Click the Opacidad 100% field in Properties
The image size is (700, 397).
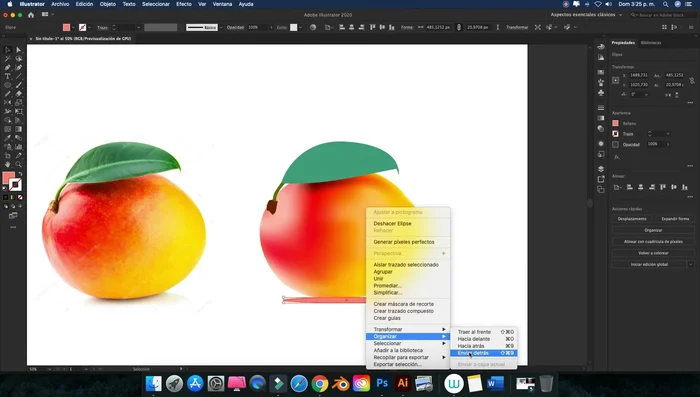655,144
